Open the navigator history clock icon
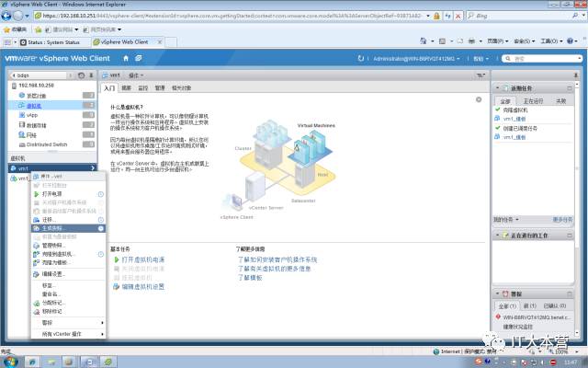 82,75
